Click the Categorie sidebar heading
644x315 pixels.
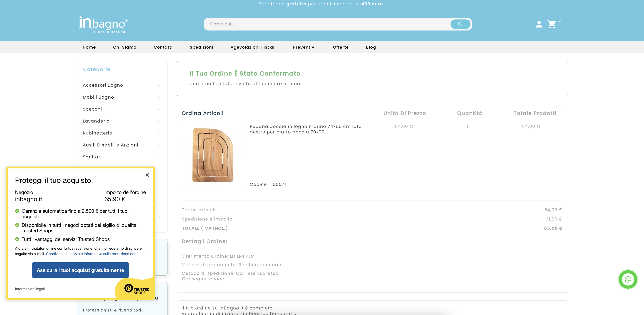point(97,69)
